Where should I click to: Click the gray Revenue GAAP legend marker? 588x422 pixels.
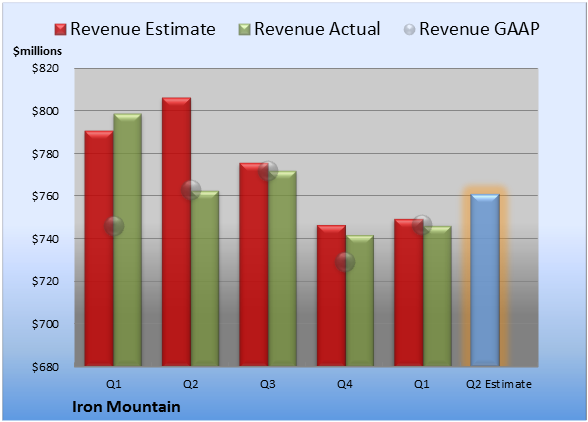click(x=410, y=30)
